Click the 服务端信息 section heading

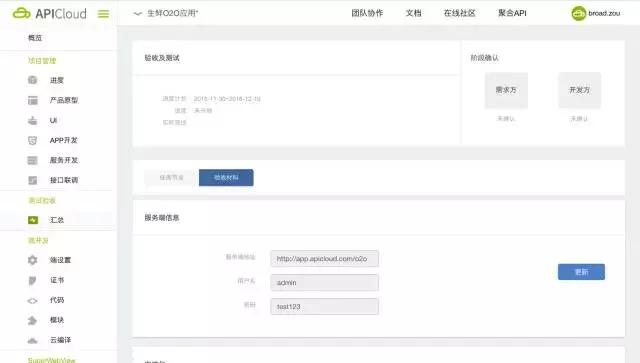(162, 218)
